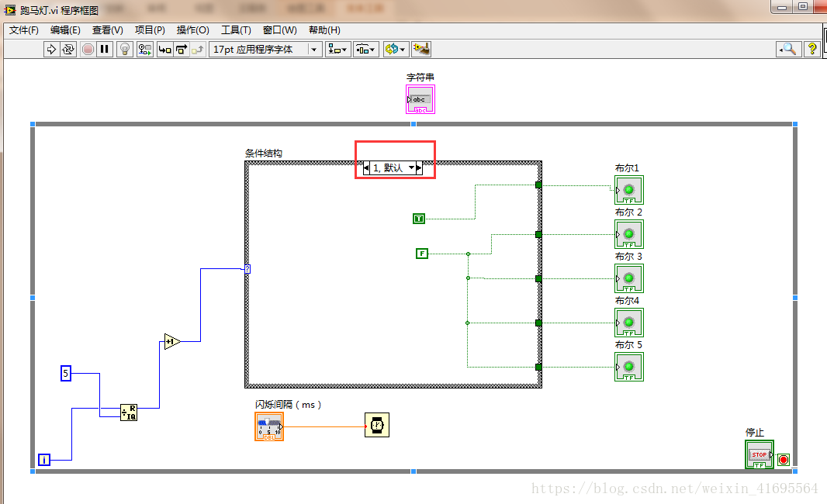Expand the case selector '1, 默认' list
Screen dimensions: 827x504
coord(412,167)
